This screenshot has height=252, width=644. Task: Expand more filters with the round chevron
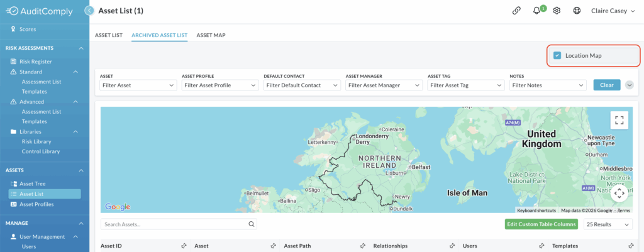[630, 85]
